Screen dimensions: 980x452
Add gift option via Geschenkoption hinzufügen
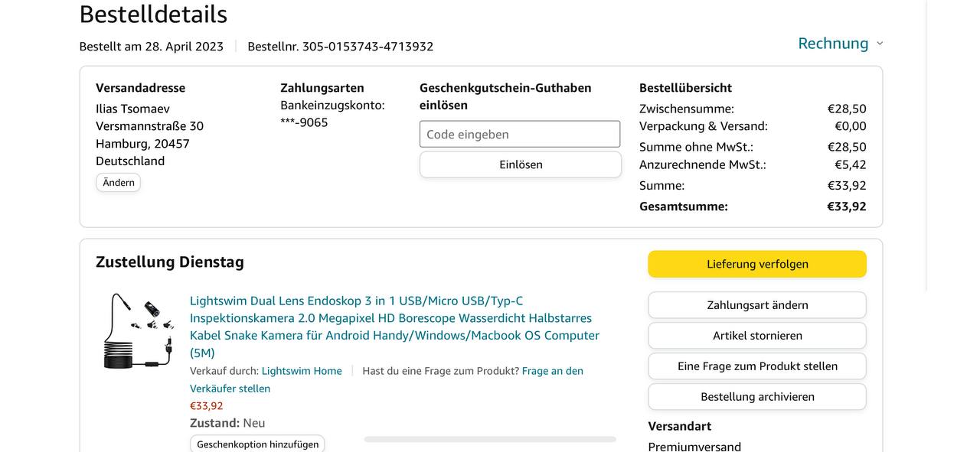[x=257, y=444]
